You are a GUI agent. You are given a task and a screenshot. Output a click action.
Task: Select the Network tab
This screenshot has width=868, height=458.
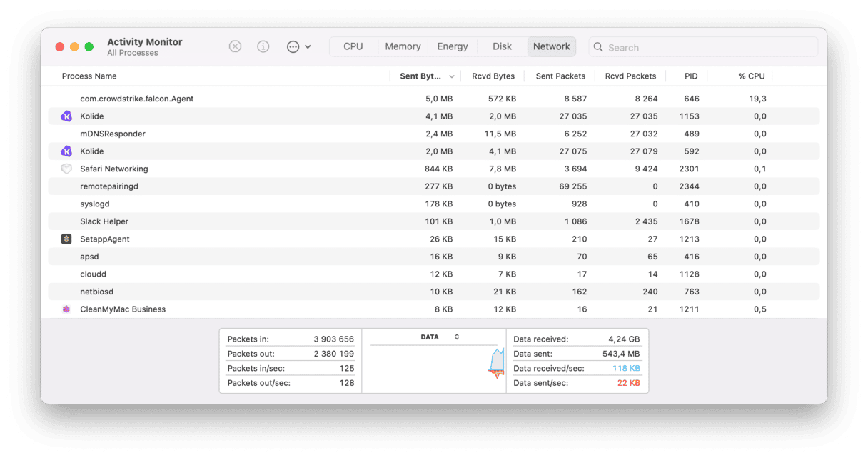(x=552, y=46)
